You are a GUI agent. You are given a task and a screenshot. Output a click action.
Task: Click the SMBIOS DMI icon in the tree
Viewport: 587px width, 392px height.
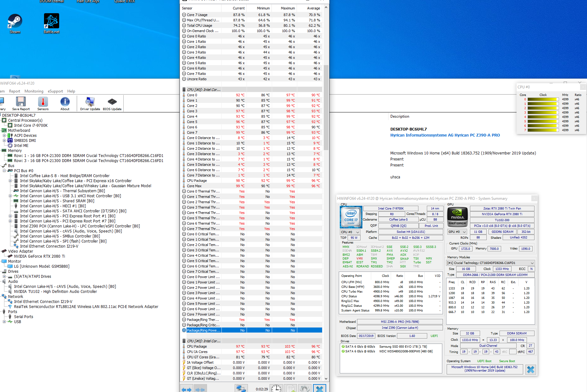pos(10,141)
